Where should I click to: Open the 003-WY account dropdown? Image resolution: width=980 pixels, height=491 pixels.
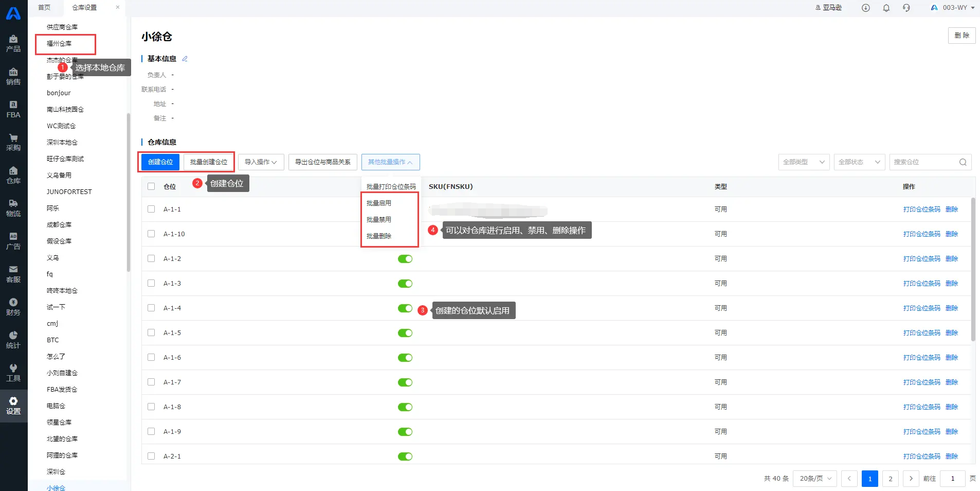953,8
